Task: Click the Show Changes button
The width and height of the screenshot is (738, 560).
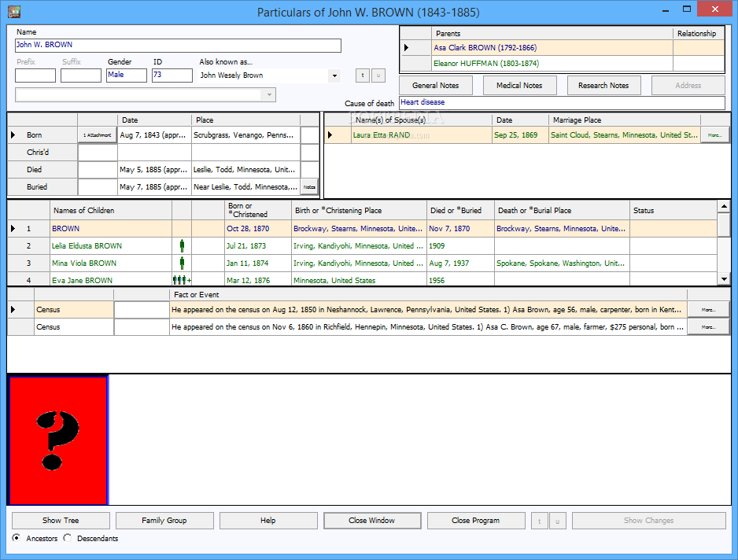Action: click(648, 521)
